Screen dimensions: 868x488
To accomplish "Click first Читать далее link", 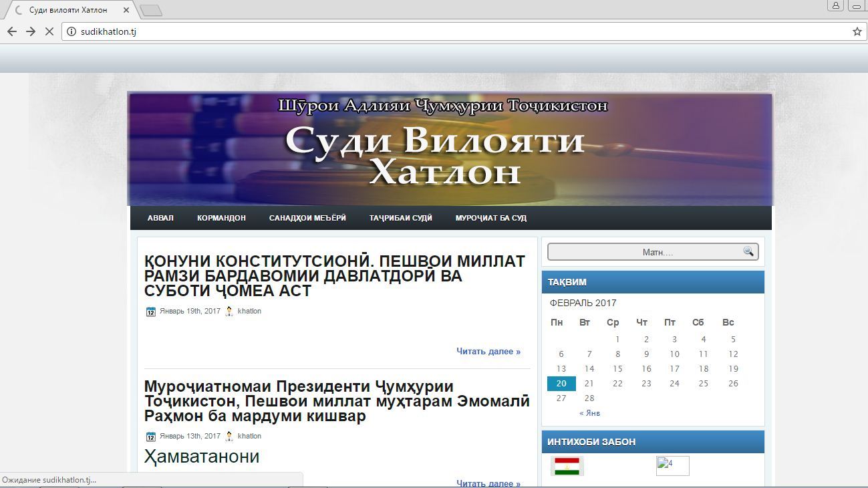I will pyautogui.click(x=488, y=351).
